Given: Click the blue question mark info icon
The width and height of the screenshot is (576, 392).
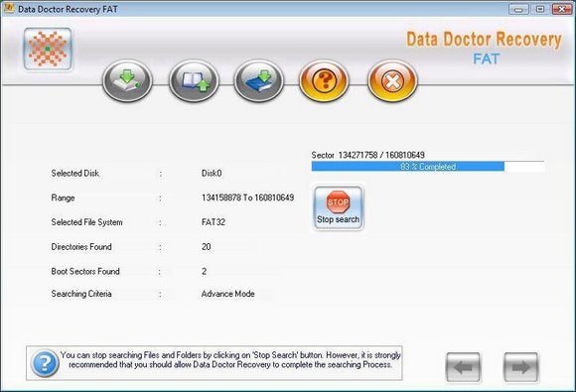Looking at the screenshot, I should [x=45, y=363].
